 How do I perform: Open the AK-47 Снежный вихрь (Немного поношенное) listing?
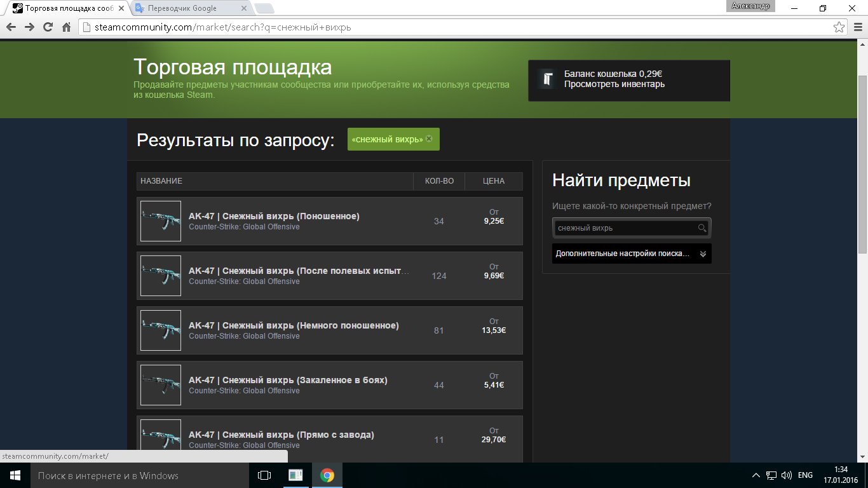tap(330, 330)
